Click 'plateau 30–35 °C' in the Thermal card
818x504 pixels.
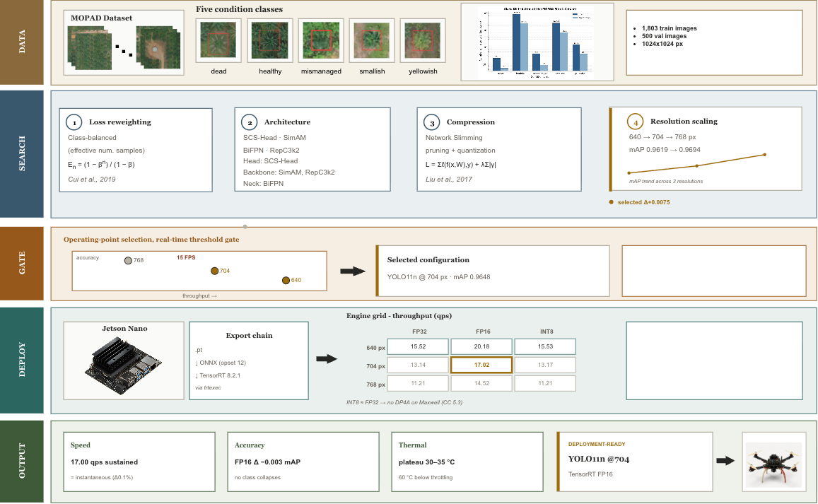[x=427, y=462]
